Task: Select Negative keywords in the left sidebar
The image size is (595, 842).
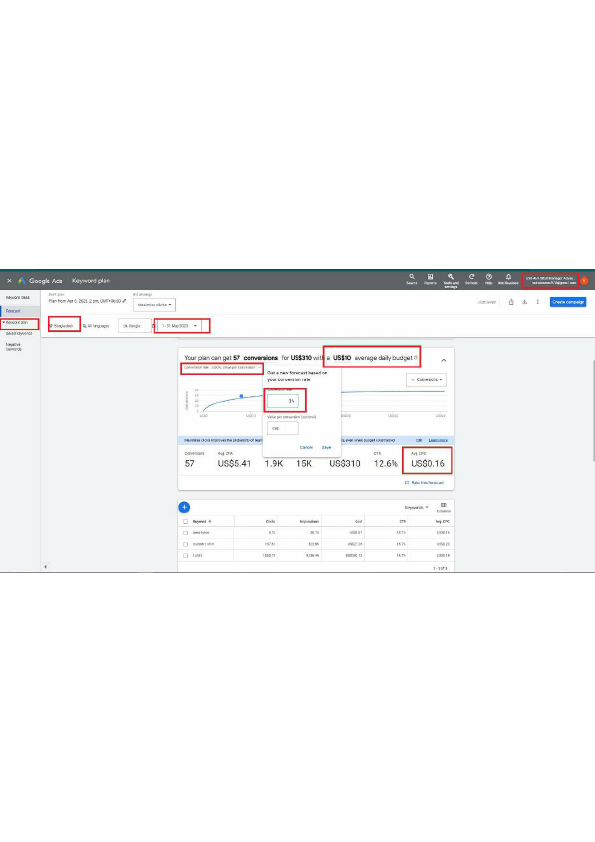Action: (x=13, y=347)
